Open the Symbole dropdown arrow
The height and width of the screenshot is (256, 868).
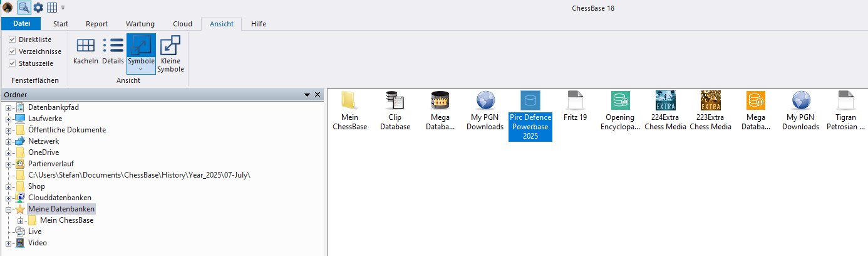point(141,68)
